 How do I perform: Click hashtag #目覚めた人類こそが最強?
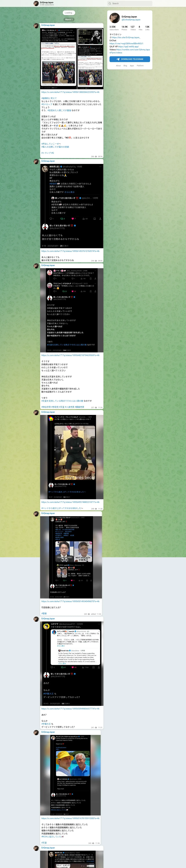tap(59, 110)
